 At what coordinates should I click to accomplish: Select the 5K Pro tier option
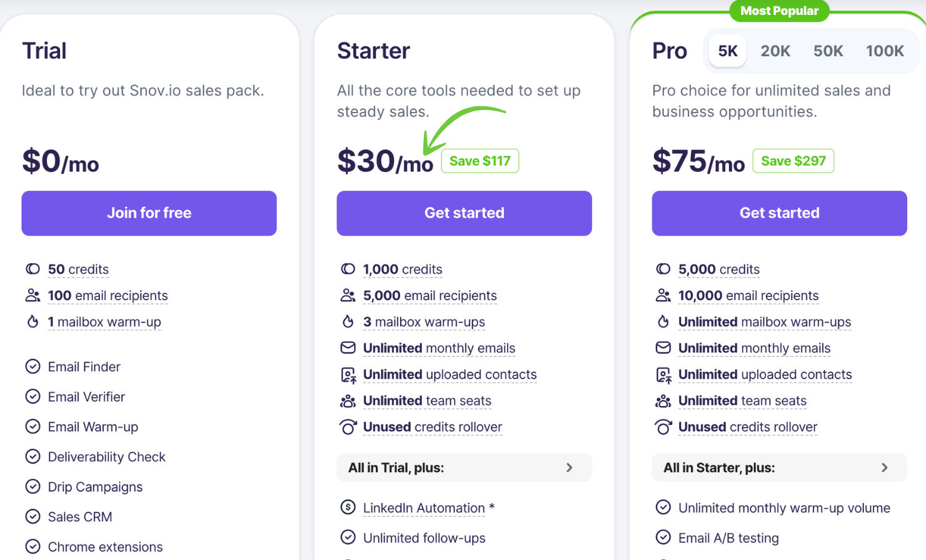click(727, 51)
